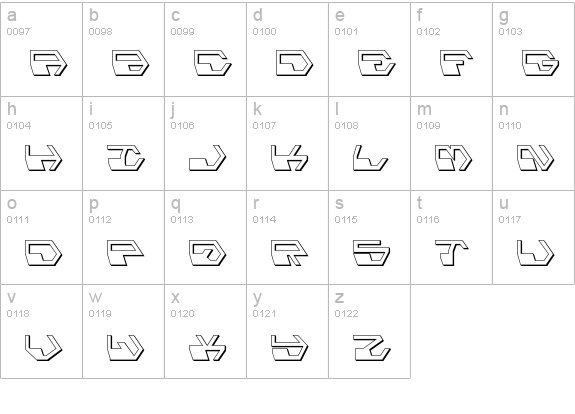Choose the s glyph cell coded 0115
Screen dimensions: 575x414
point(370,237)
